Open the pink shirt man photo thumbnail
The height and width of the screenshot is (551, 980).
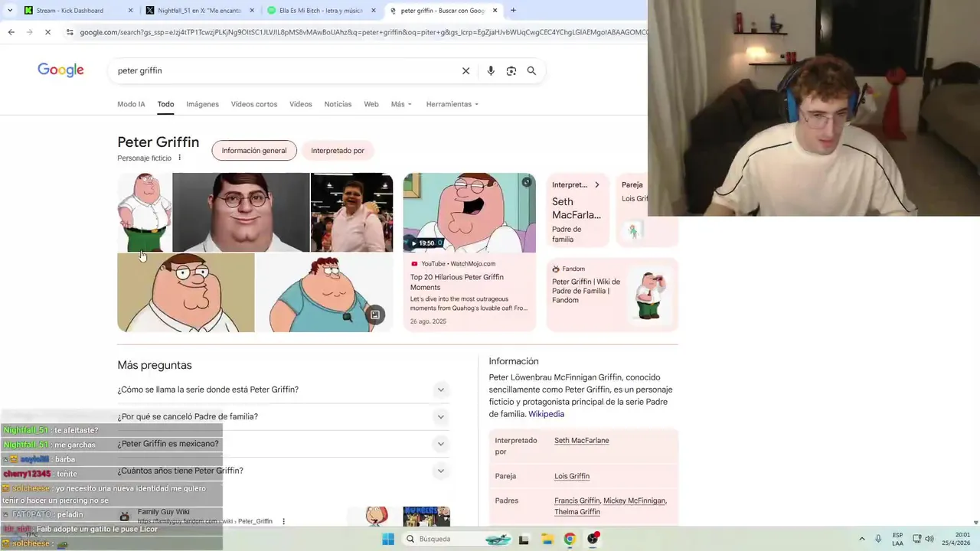pos(351,212)
